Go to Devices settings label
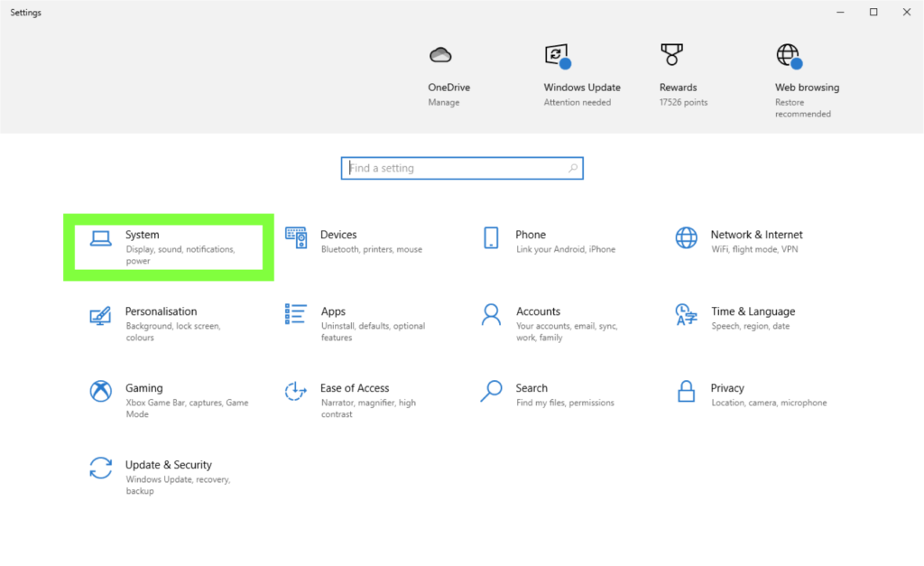924x566 pixels. (x=338, y=235)
